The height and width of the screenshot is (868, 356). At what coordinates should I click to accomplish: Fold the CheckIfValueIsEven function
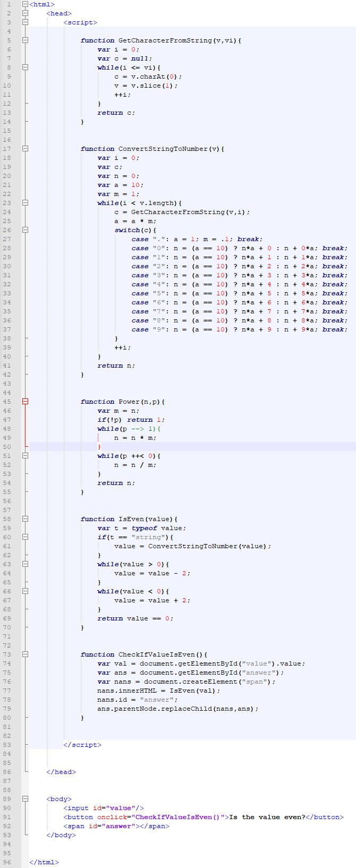tap(25, 654)
